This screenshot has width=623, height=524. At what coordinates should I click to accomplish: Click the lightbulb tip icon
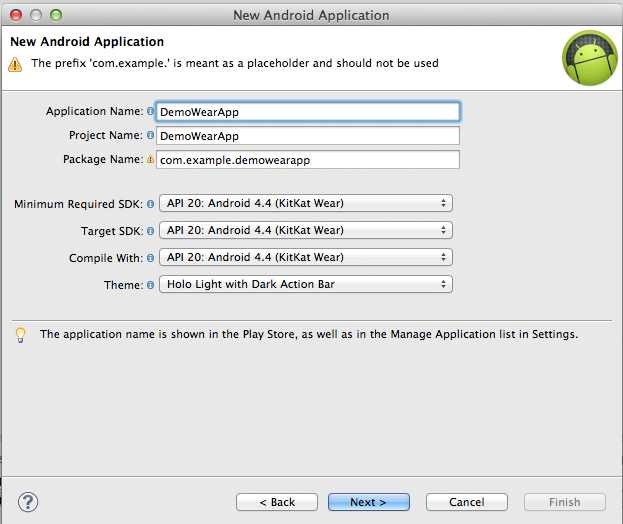tap(19, 334)
